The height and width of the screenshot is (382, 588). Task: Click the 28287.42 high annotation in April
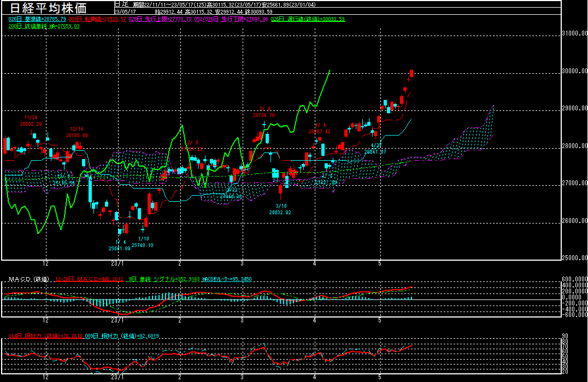click(320, 132)
